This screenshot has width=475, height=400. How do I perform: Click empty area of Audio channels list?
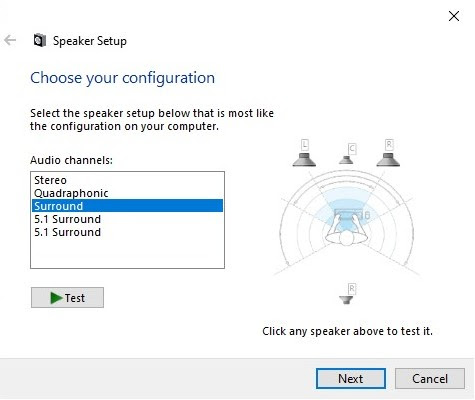tap(127, 253)
